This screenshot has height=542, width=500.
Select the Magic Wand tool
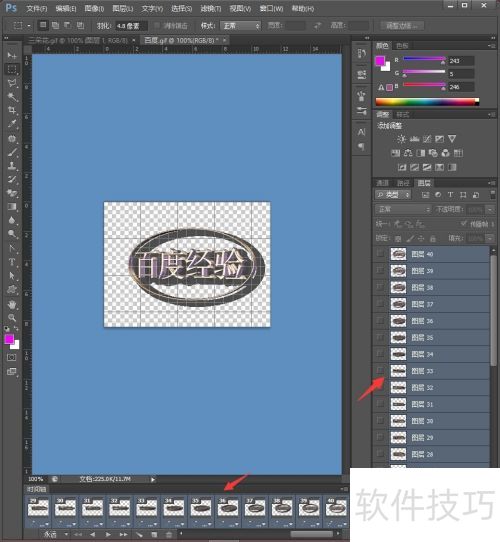click(x=12, y=97)
